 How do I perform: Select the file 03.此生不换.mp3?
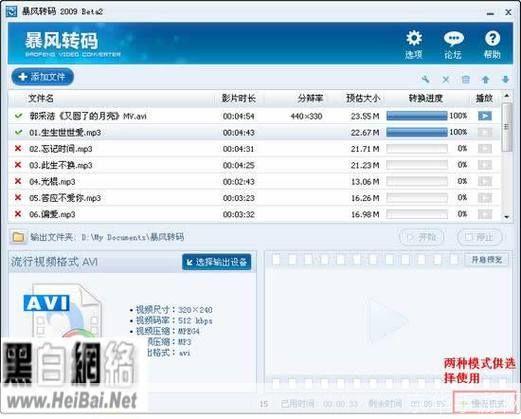(61, 165)
